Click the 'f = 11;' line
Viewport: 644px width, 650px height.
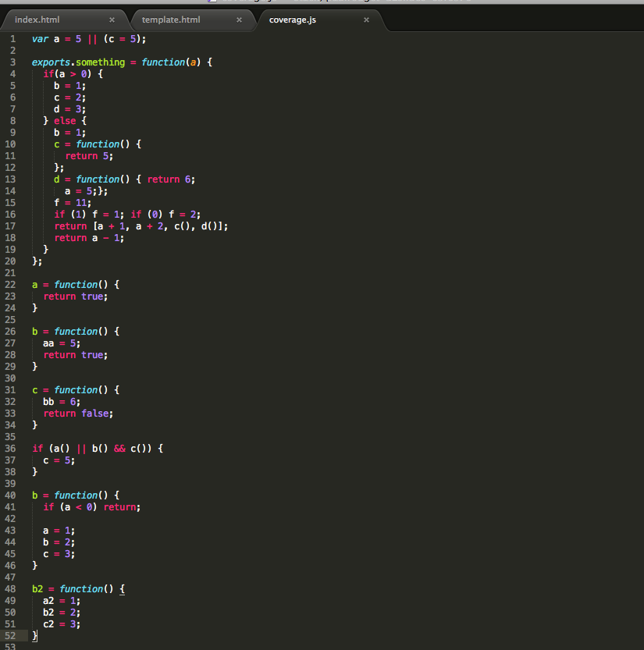[73, 203]
